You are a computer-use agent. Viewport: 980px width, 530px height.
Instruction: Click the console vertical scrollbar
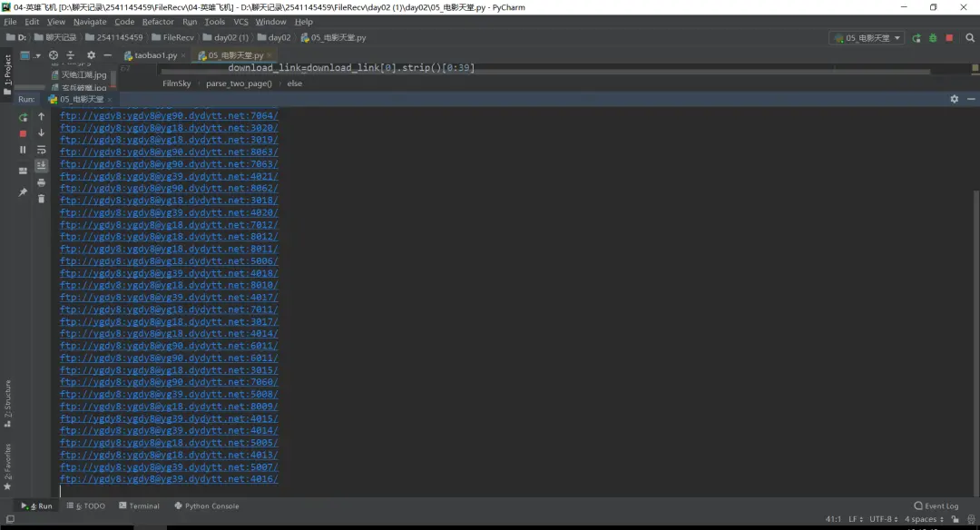(x=976, y=342)
